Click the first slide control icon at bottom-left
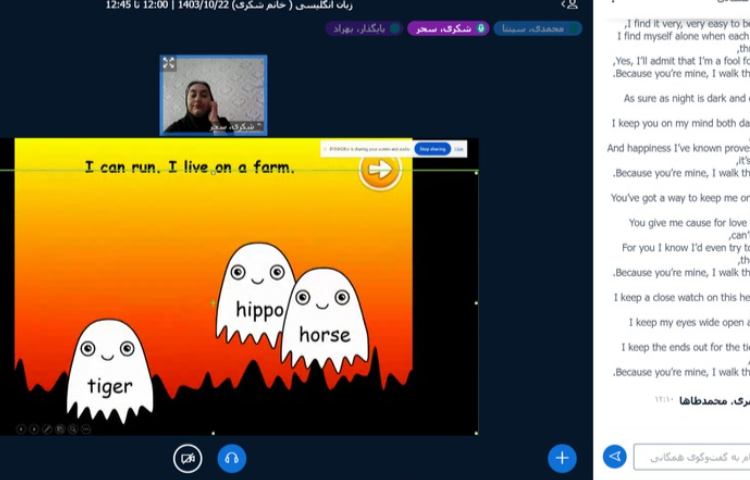The height and width of the screenshot is (480, 750). (21, 428)
